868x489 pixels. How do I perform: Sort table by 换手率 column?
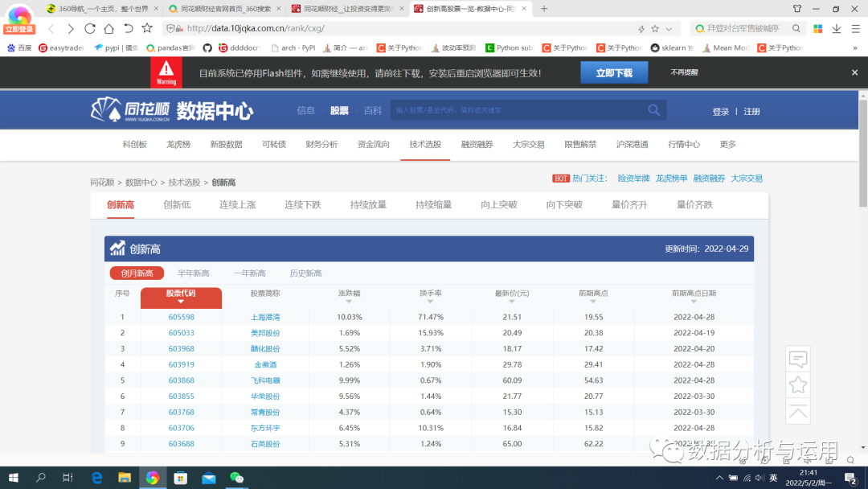click(430, 296)
